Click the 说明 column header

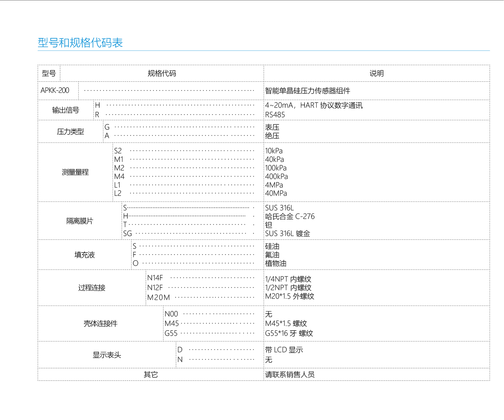click(376, 73)
